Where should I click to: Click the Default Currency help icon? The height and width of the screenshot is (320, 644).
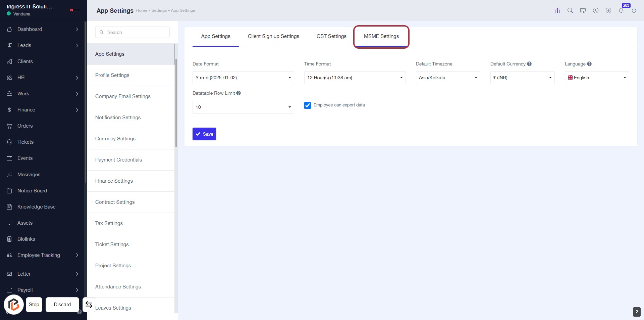pyautogui.click(x=529, y=64)
